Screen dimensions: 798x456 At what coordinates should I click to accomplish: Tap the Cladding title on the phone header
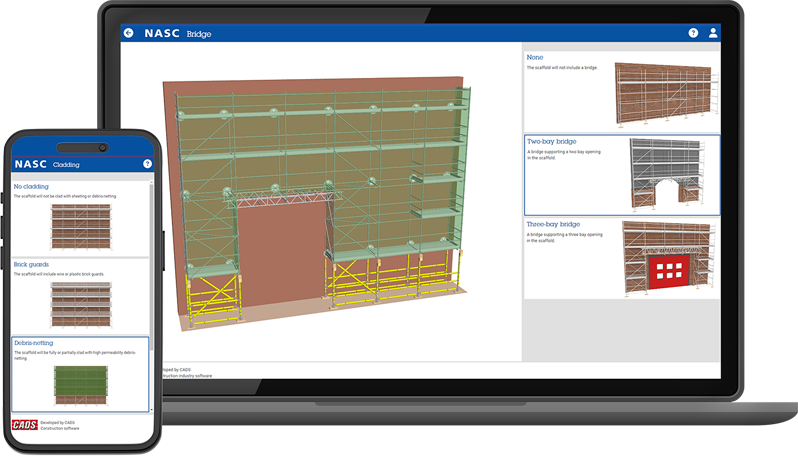66,164
